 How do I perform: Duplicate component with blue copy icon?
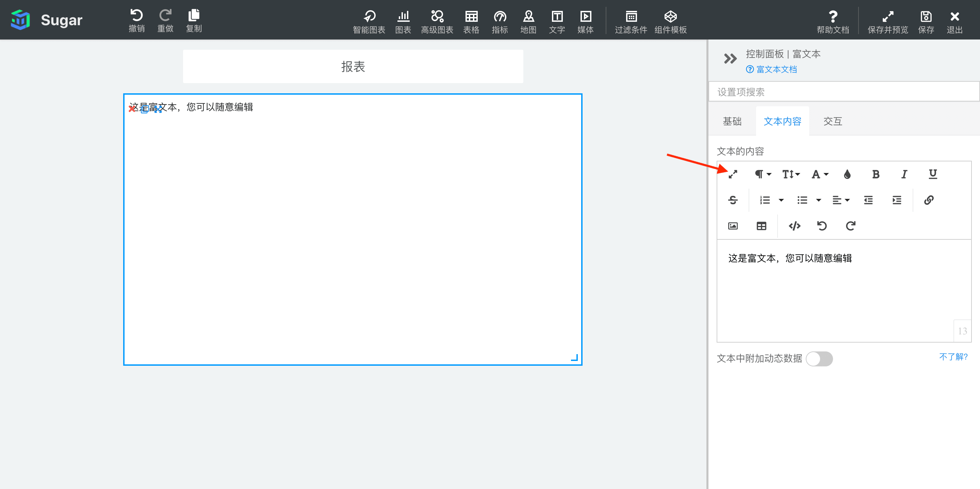[x=144, y=110]
